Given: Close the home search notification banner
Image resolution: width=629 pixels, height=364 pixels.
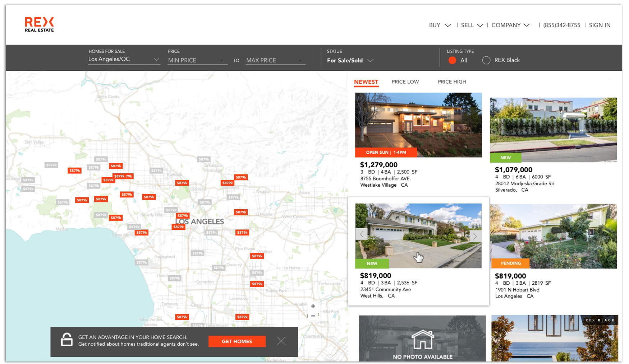Looking at the screenshot, I should point(281,341).
